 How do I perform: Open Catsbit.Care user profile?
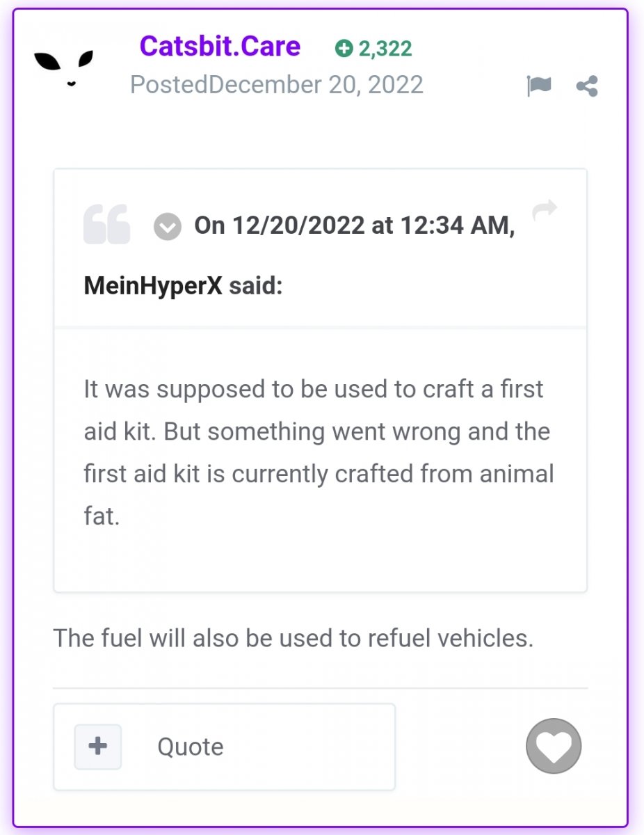220,46
